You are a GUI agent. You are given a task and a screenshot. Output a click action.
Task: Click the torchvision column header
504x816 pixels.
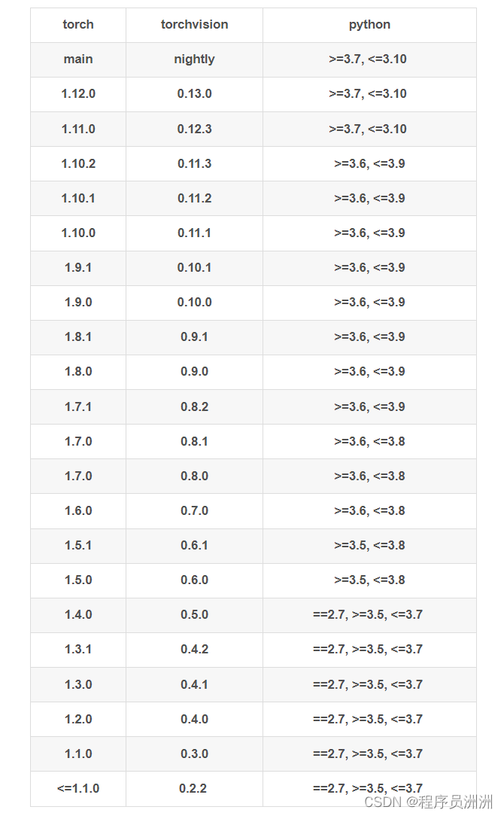coord(194,24)
